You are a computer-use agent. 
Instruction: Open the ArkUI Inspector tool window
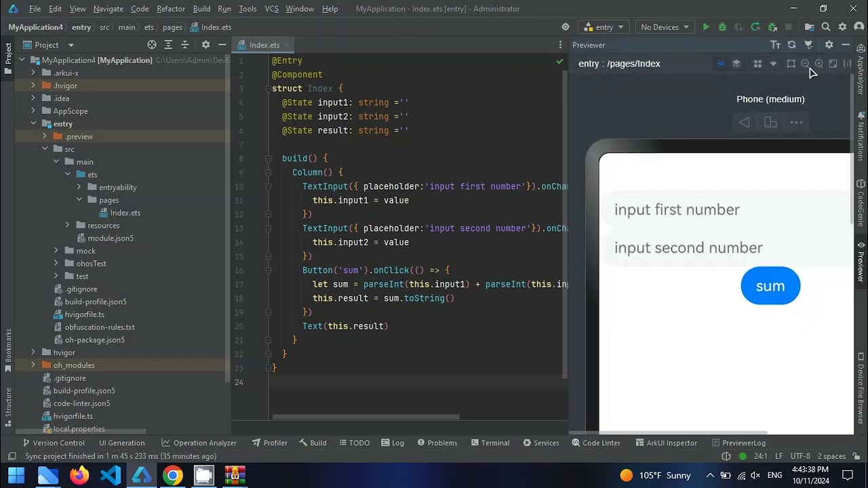[667, 443]
